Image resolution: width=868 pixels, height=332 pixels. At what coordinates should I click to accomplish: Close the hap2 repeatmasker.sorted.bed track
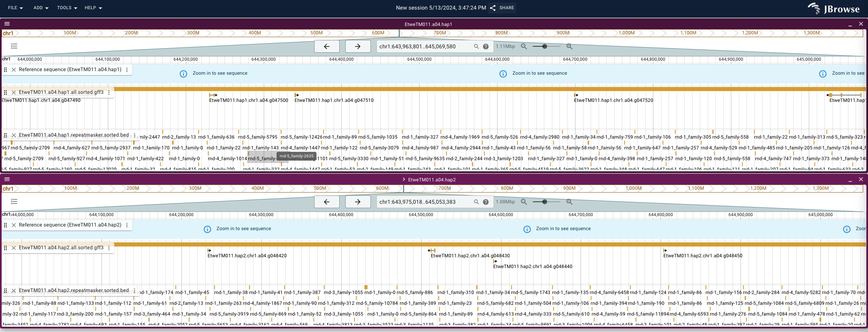point(14,291)
